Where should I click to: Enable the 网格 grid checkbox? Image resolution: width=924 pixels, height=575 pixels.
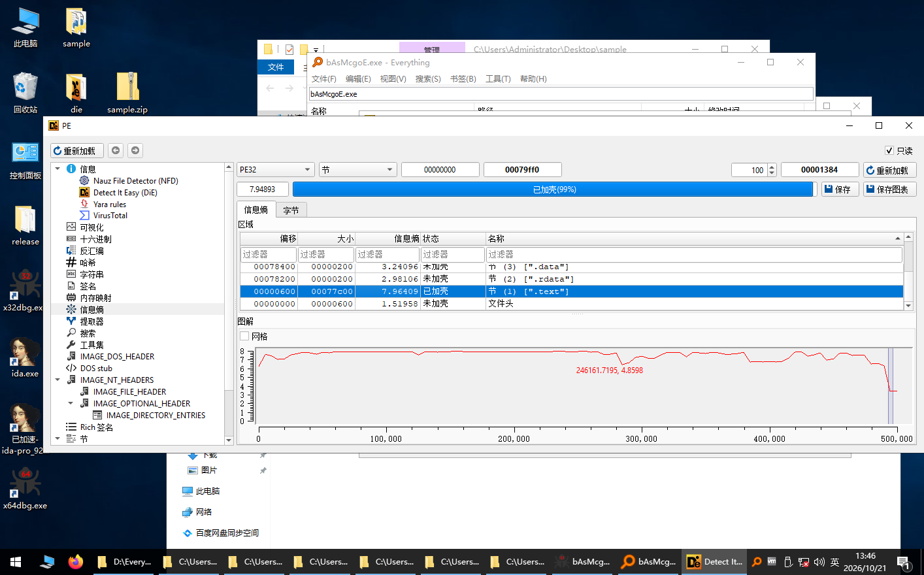(x=244, y=336)
